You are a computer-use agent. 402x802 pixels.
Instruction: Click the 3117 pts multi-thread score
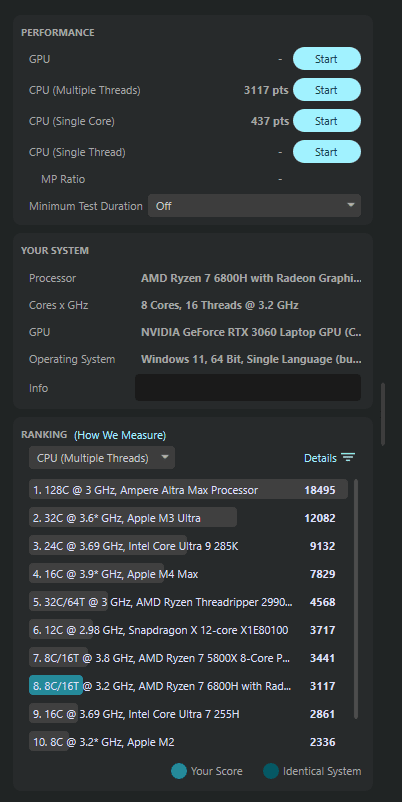pos(266,91)
